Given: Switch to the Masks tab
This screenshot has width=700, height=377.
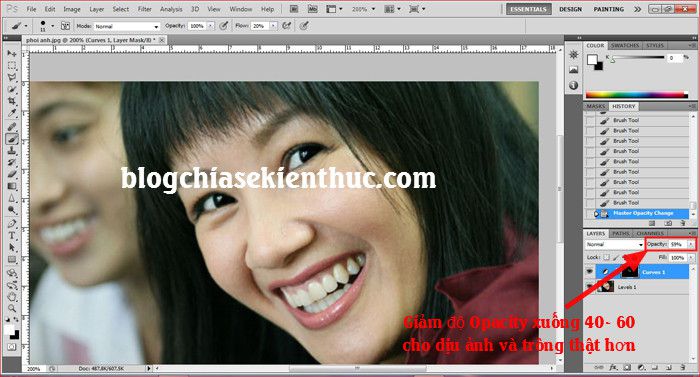Looking at the screenshot, I should click(595, 106).
